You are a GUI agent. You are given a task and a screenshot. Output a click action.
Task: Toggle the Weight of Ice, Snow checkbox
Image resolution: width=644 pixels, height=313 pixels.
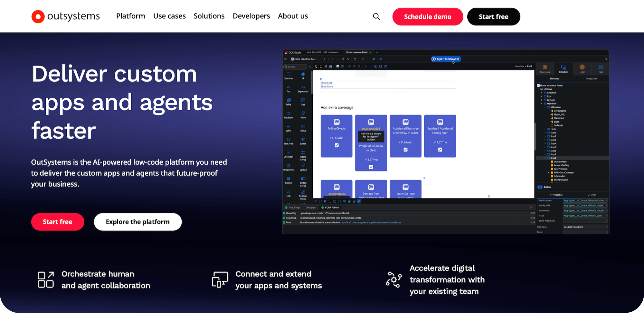371,167
